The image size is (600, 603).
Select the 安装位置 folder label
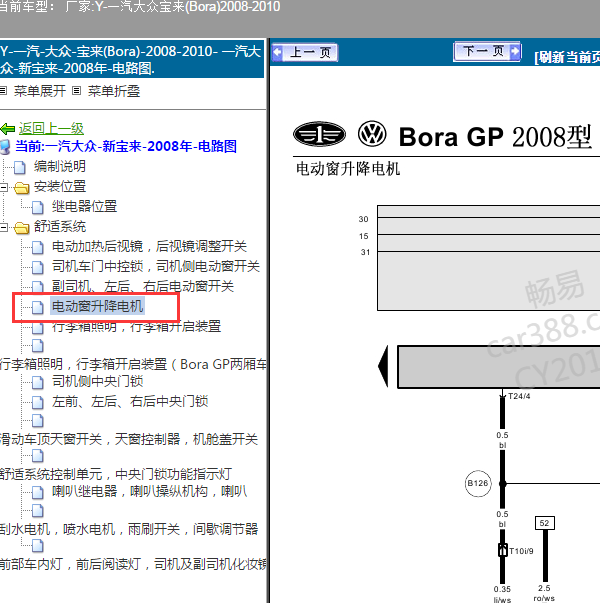pos(60,186)
